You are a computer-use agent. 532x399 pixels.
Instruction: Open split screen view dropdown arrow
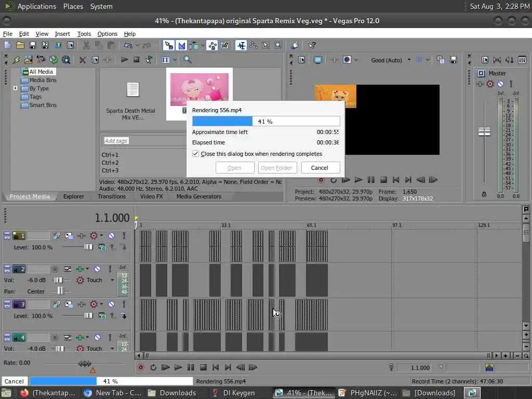[x=356, y=60]
